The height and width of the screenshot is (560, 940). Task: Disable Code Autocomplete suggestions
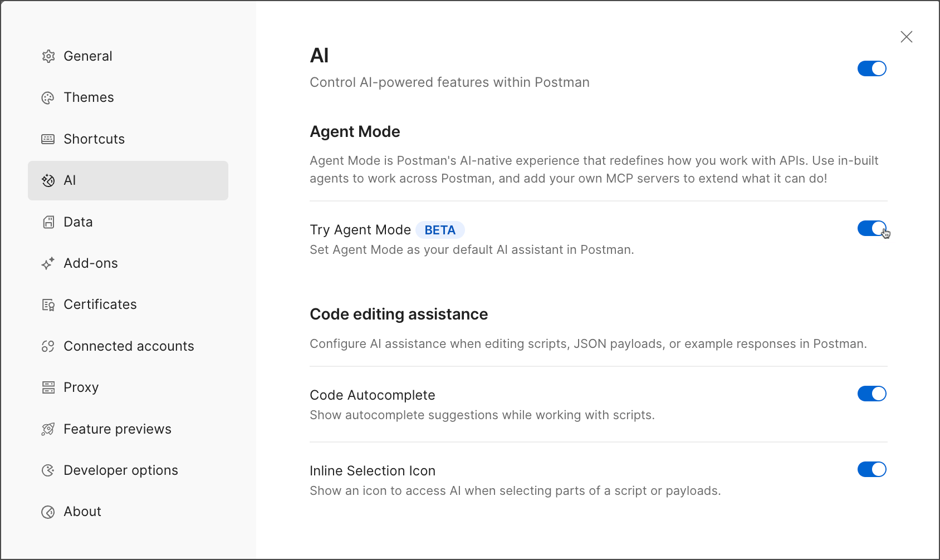coord(872,394)
